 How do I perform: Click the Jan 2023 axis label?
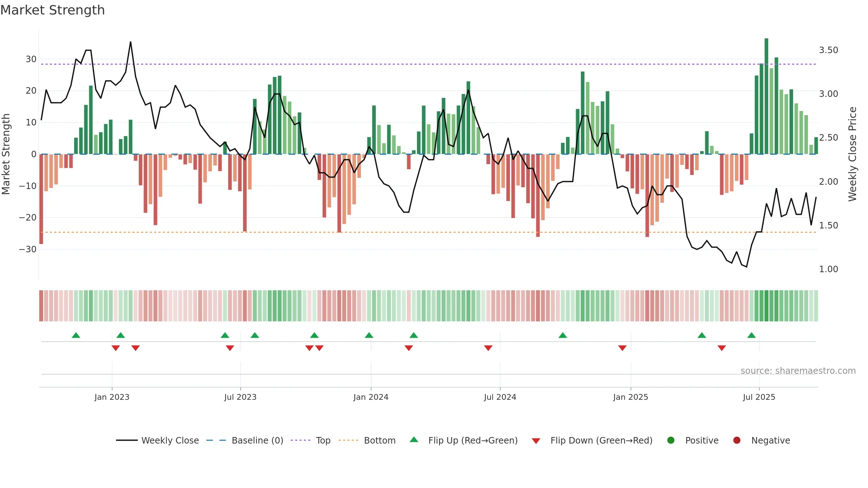coord(112,397)
